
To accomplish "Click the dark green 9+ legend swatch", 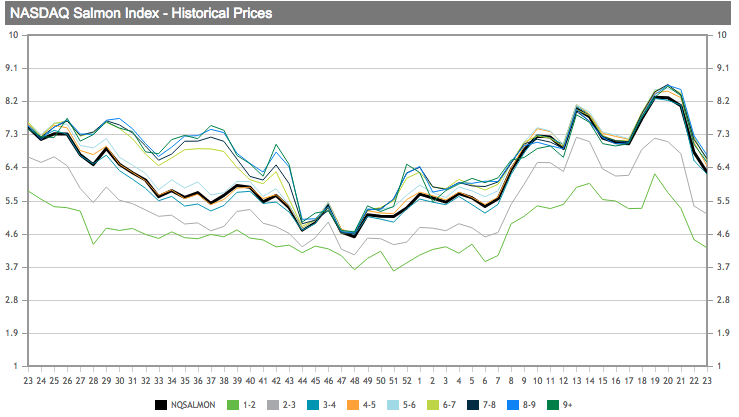I will 553,405.
